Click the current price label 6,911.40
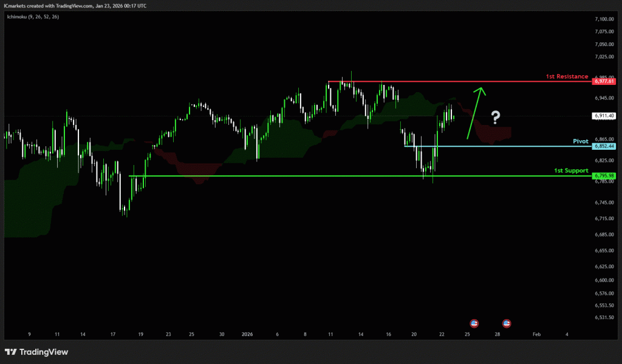The width and height of the screenshot is (622, 364). [x=604, y=115]
